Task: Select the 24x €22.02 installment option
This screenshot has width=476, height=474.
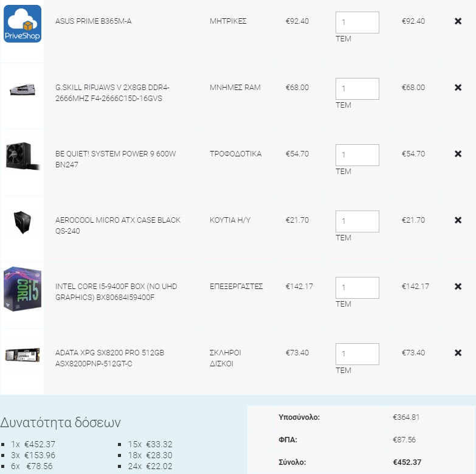Action: tap(150, 466)
